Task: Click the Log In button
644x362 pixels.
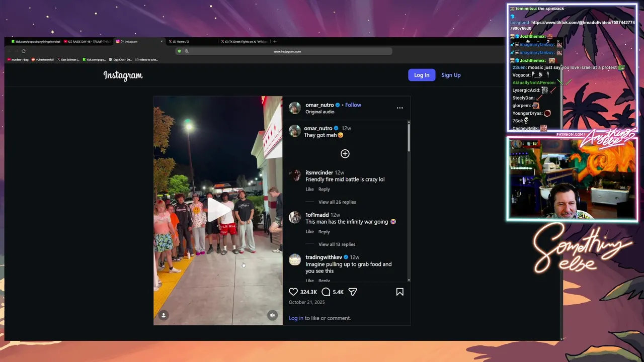Action: pos(422,75)
